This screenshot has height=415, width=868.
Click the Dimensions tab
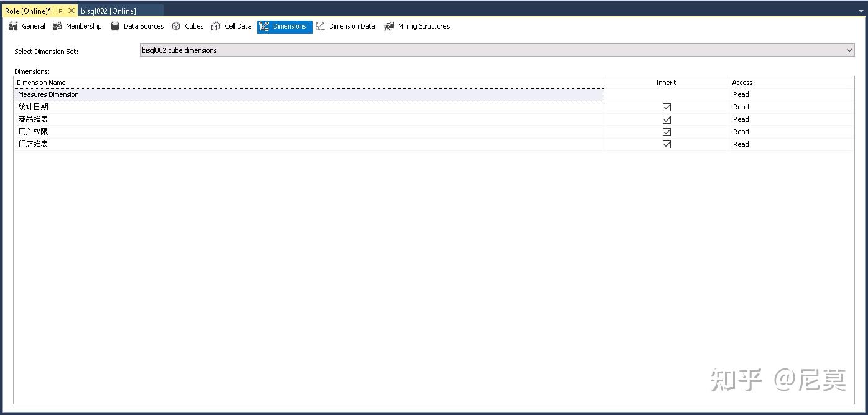(x=285, y=26)
